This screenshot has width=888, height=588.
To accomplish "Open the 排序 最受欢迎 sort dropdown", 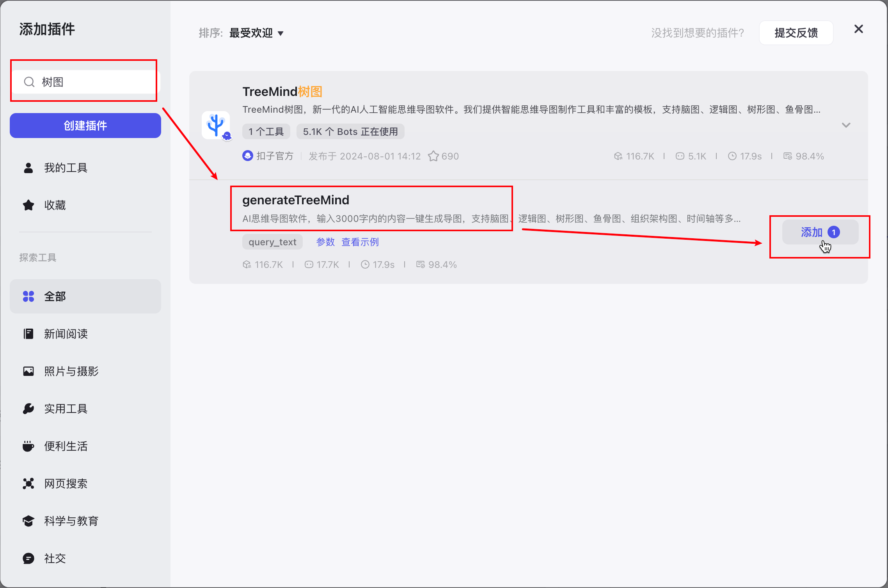I will (256, 33).
